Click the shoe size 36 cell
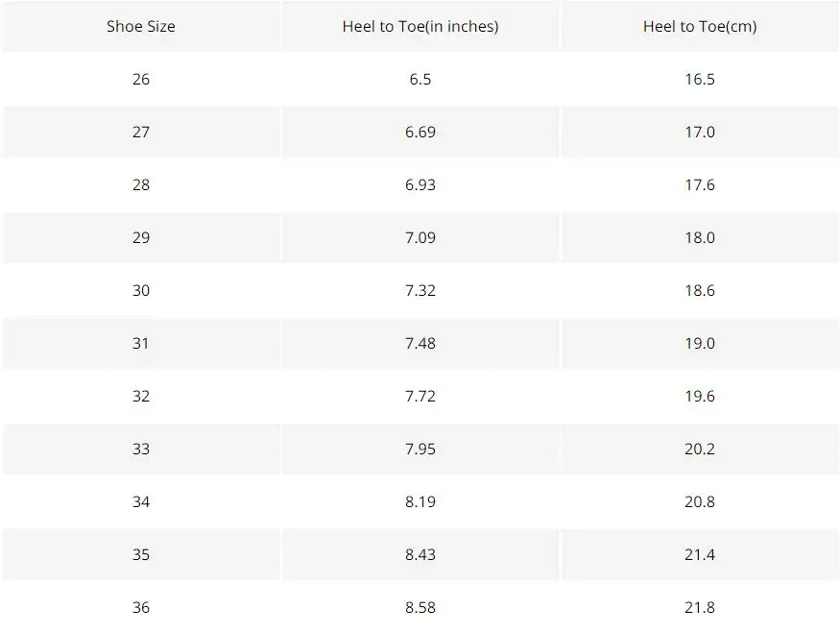 [141, 607]
